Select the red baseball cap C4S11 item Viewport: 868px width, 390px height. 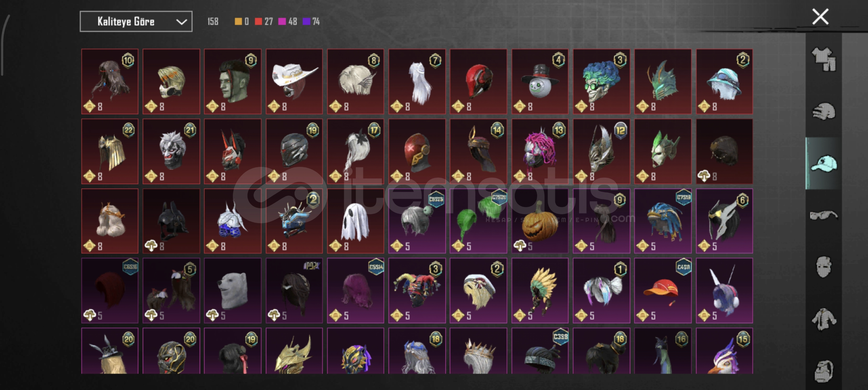[663, 290]
